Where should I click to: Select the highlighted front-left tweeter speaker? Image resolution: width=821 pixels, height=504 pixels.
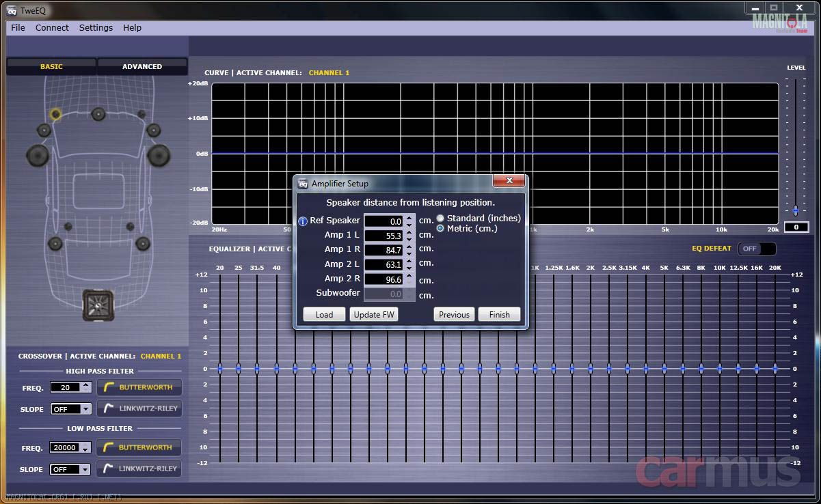55,114
